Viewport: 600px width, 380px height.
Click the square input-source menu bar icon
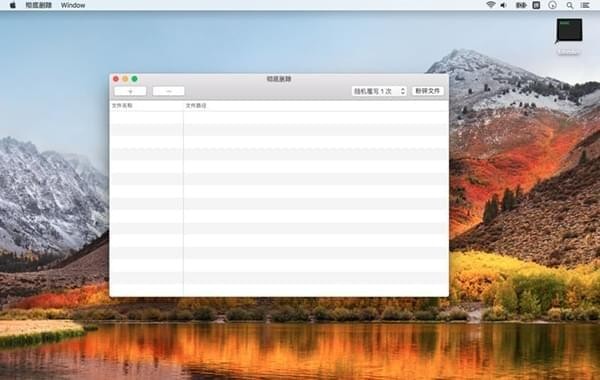[536, 5]
